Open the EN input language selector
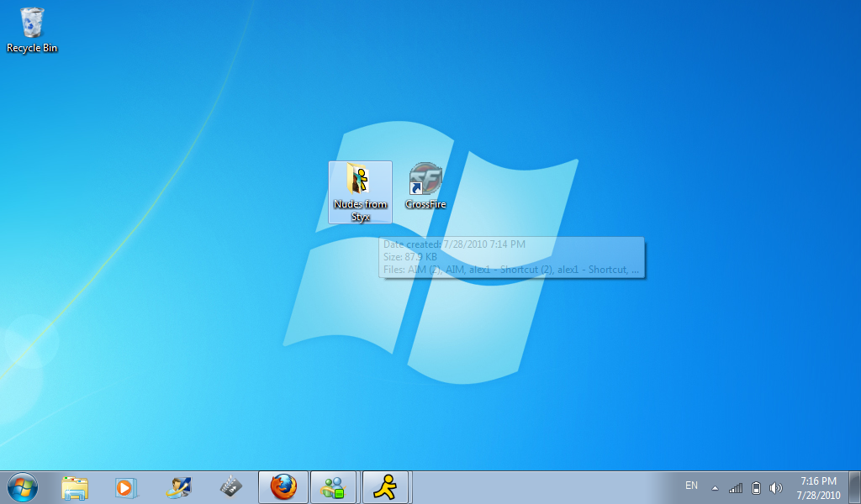861x504 pixels. click(691, 486)
